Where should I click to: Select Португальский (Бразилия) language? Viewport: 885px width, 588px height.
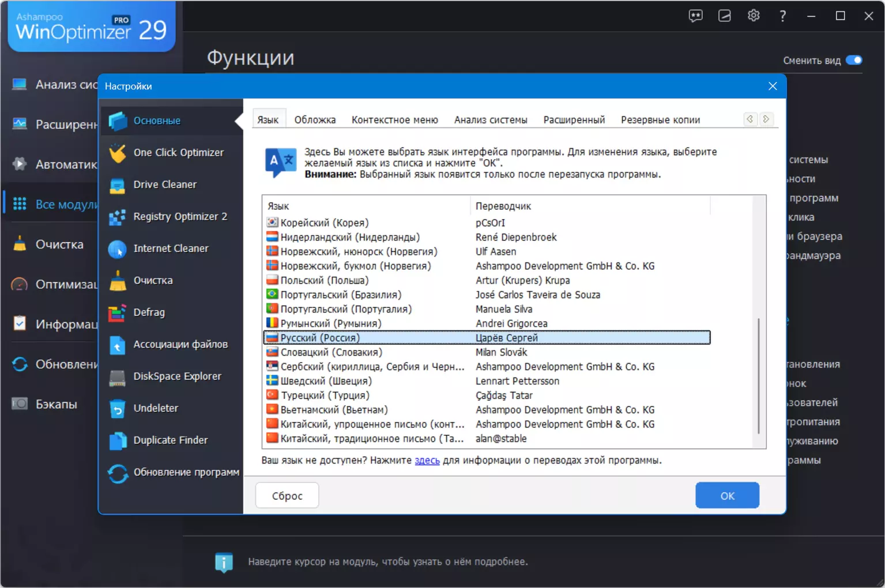(487, 295)
